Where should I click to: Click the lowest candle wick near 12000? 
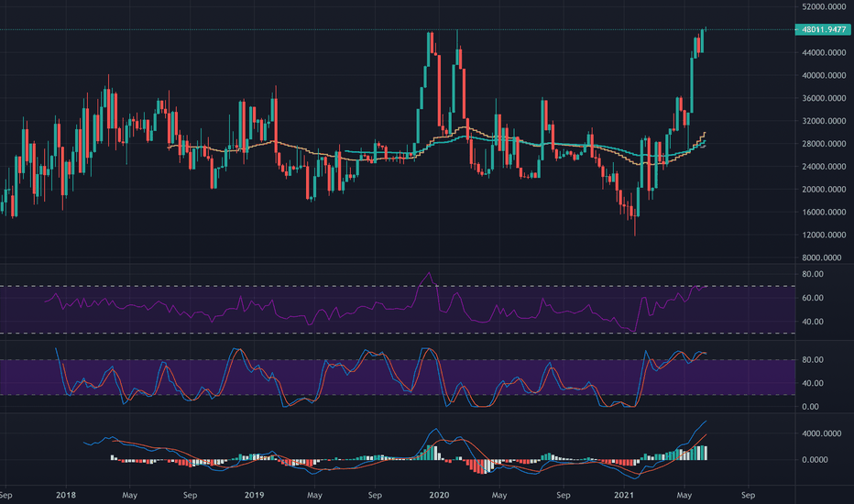pos(635,226)
